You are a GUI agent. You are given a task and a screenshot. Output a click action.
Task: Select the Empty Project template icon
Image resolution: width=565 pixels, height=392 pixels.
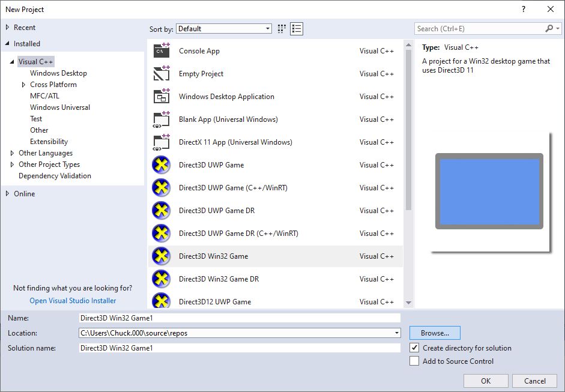[x=162, y=73]
